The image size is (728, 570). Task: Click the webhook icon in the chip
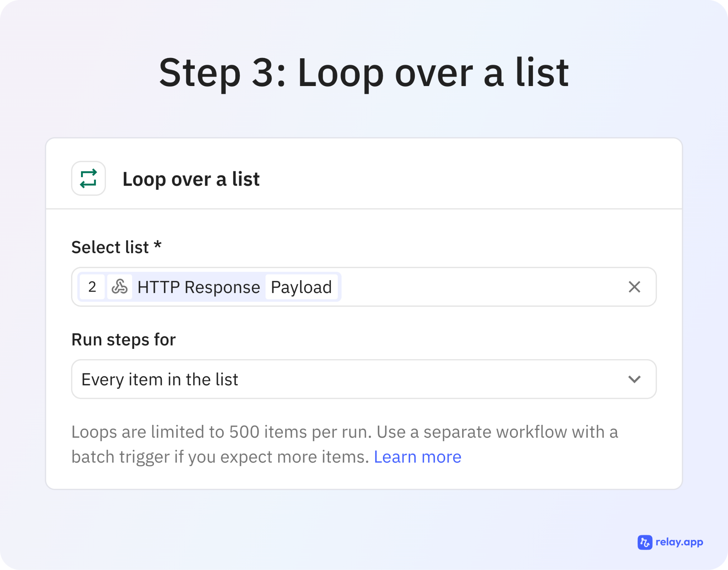[119, 287]
